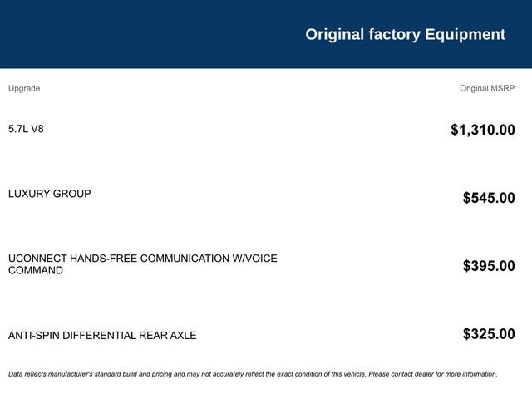This screenshot has height=399, width=532.
Task: Select the LUXURY GROUP upgrade entry
Action: click(50, 194)
